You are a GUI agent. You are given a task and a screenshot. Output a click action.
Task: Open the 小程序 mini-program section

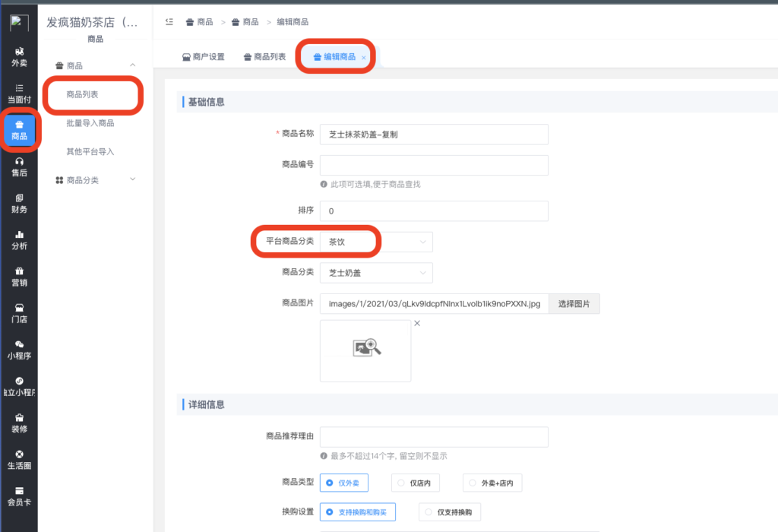pyautogui.click(x=19, y=350)
